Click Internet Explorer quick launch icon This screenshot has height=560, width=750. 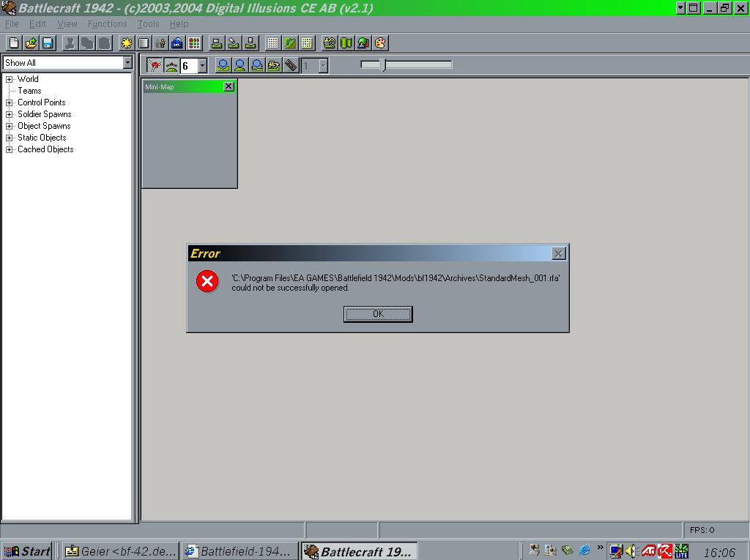[584, 550]
